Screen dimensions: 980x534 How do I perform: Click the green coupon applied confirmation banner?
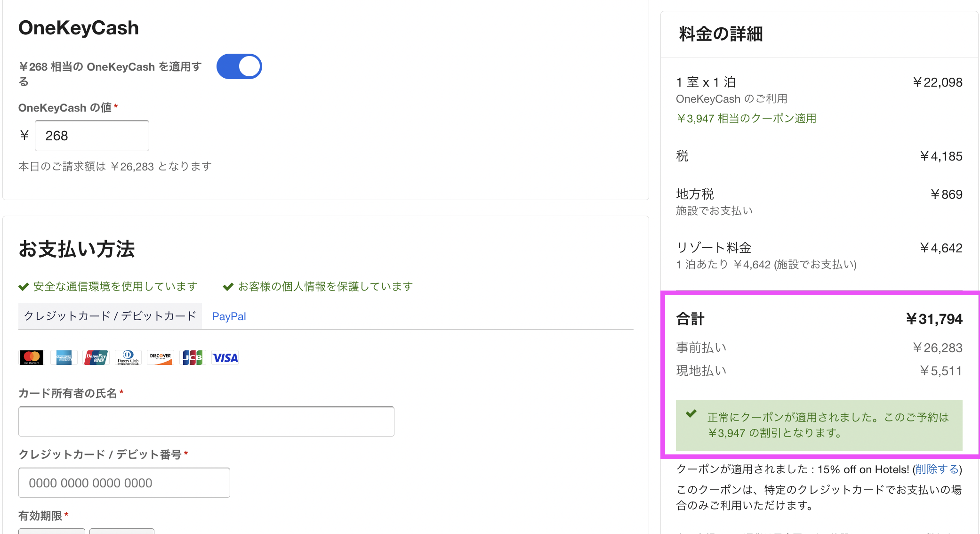[819, 425]
